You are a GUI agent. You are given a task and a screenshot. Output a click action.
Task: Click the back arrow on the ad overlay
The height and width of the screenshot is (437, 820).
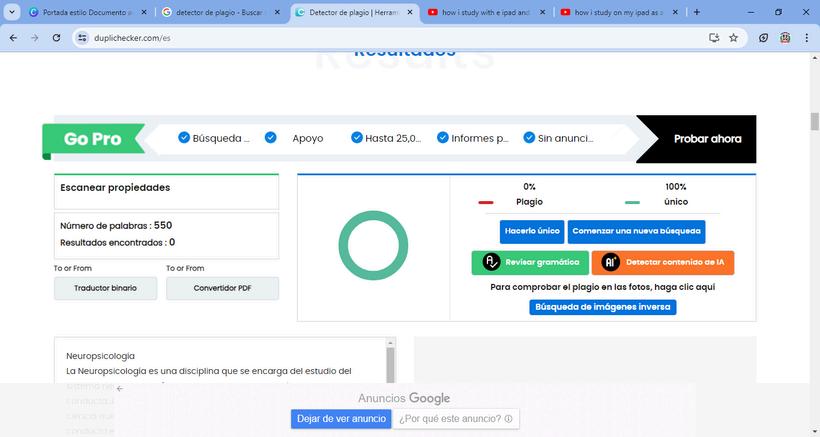(x=120, y=388)
